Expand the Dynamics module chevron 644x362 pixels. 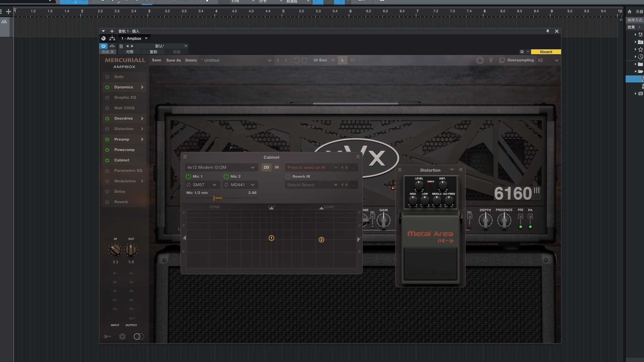click(x=142, y=87)
